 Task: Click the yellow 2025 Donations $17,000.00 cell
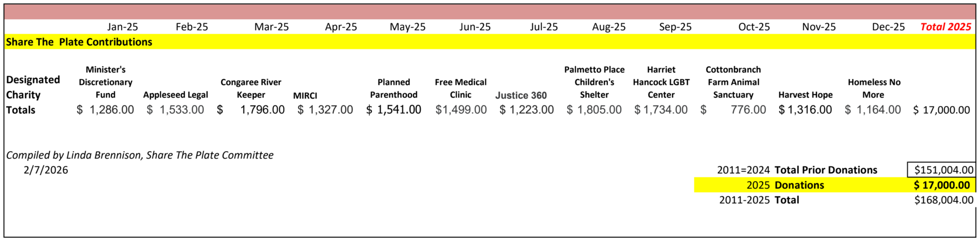[941, 185]
